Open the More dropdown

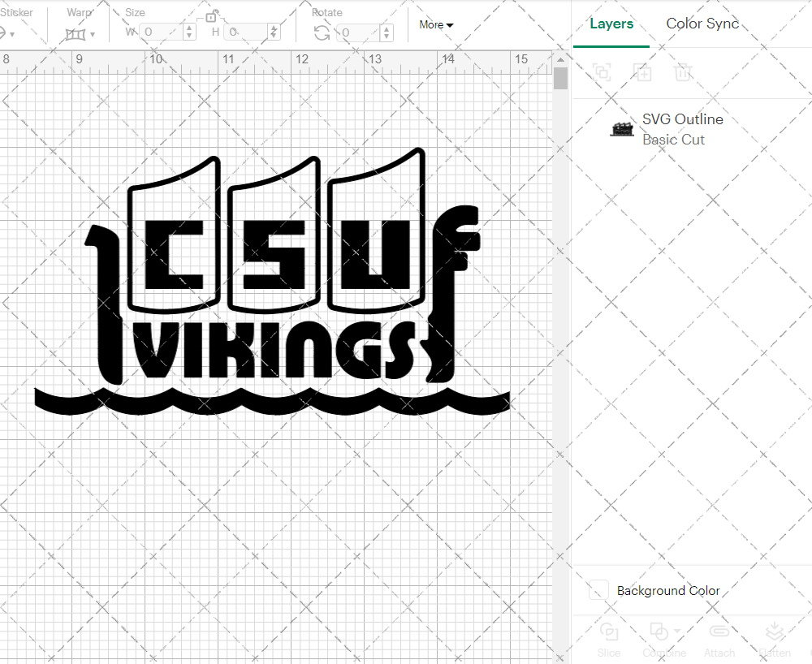click(x=436, y=25)
